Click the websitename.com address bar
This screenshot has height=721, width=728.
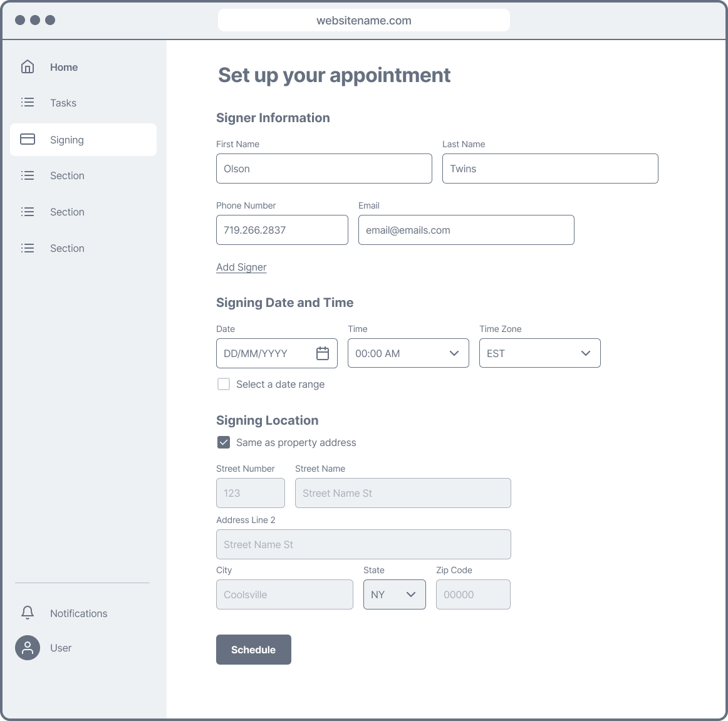pos(364,21)
